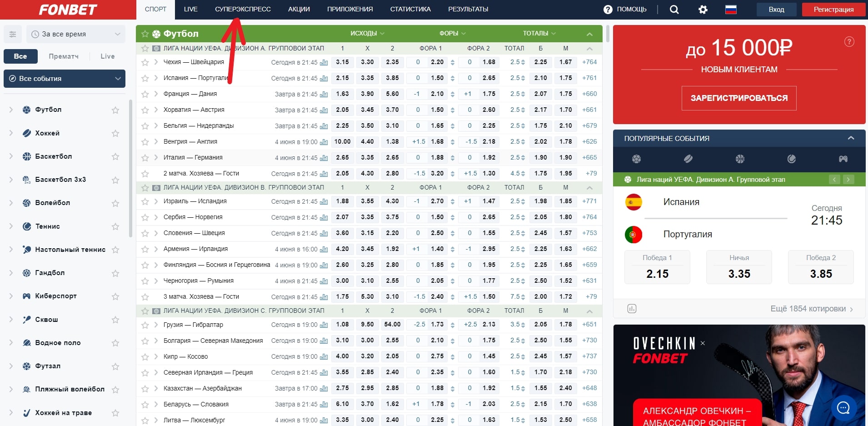Star the Хорватия — Австрия match
Image resolution: width=868 pixels, height=426 pixels.
pyautogui.click(x=145, y=110)
